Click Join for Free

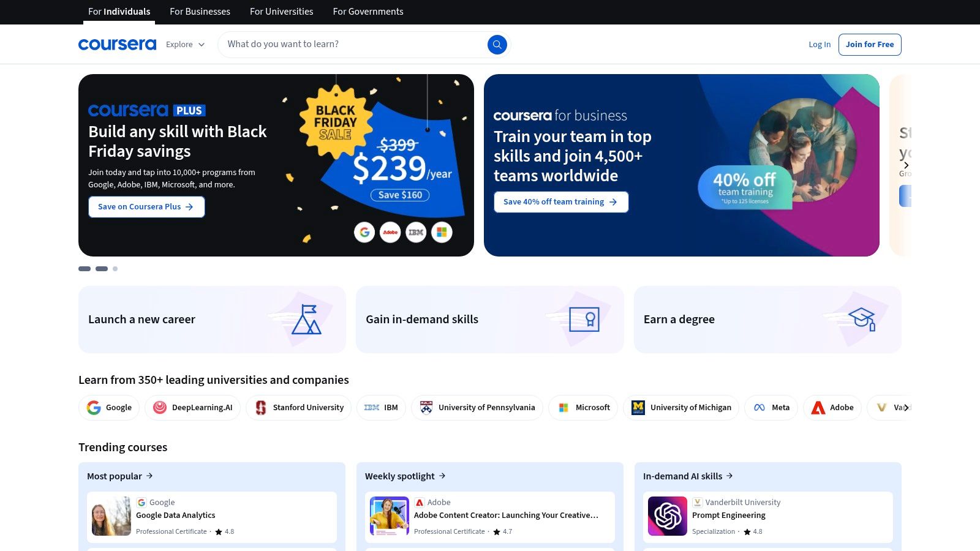click(x=870, y=44)
